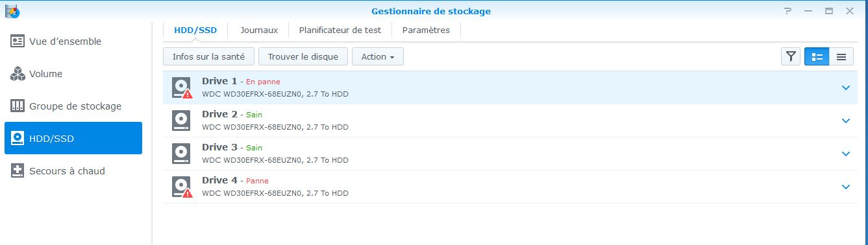
Task: Click the filter funnel icon
Action: pyautogui.click(x=790, y=57)
